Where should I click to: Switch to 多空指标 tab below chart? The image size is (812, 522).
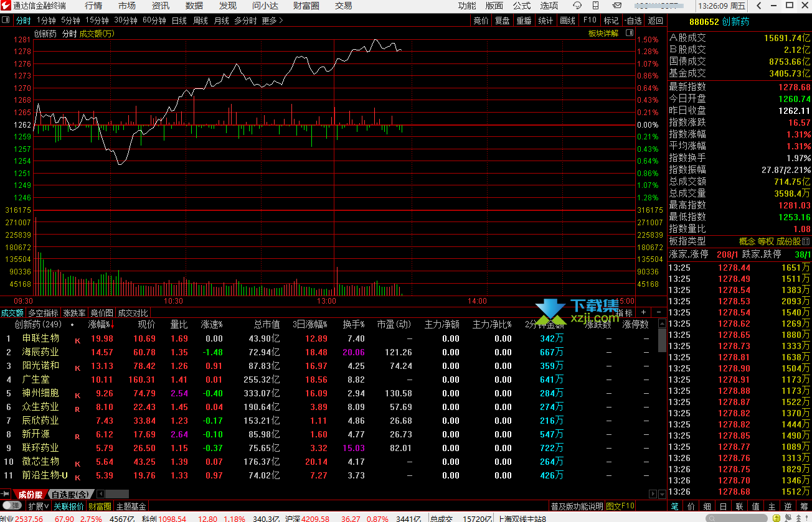point(43,312)
